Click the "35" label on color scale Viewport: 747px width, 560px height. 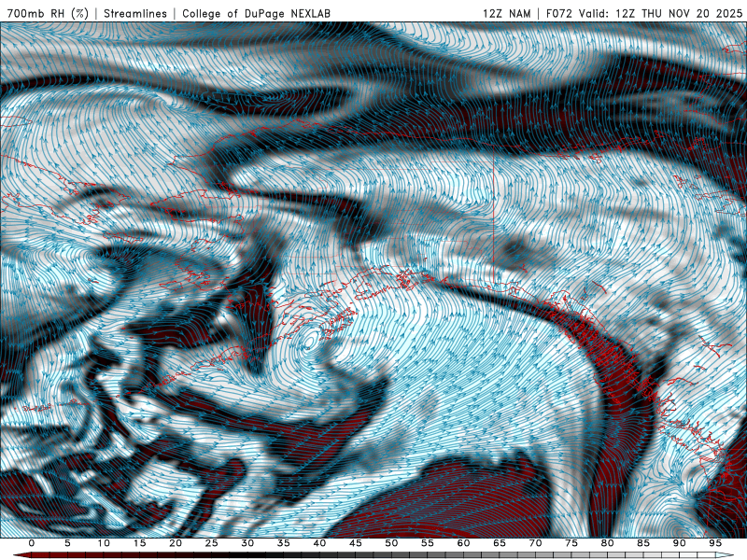pos(284,543)
